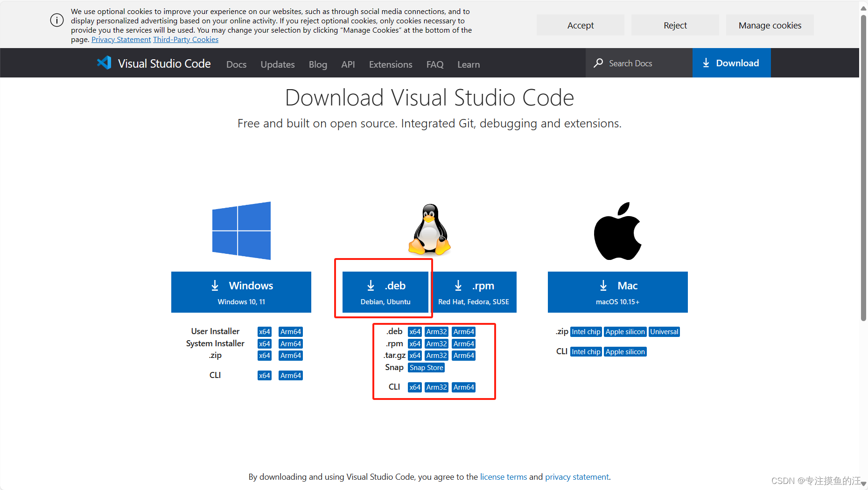This screenshot has width=868, height=490.
Task: Open the API navigation link
Action: pyautogui.click(x=348, y=64)
